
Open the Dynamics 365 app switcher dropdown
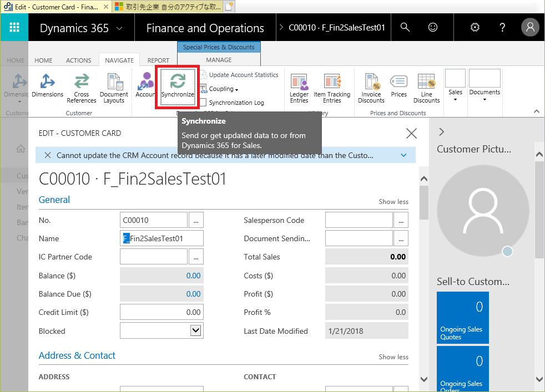pos(119,28)
